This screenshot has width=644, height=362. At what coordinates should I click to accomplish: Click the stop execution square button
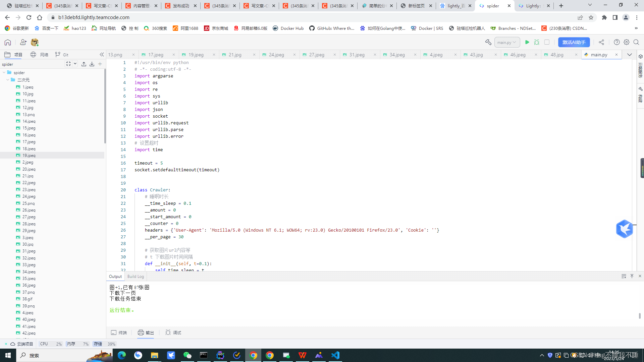tap(547, 42)
